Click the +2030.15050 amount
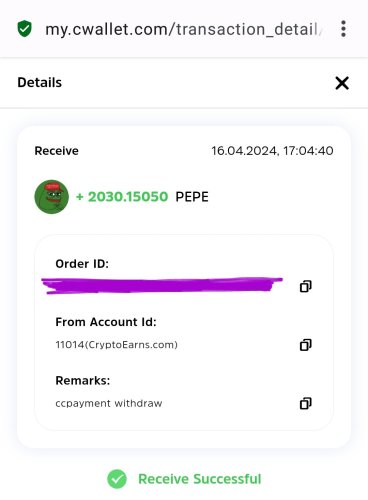Viewport: 368px width, 500px height. click(x=122, y=197)
